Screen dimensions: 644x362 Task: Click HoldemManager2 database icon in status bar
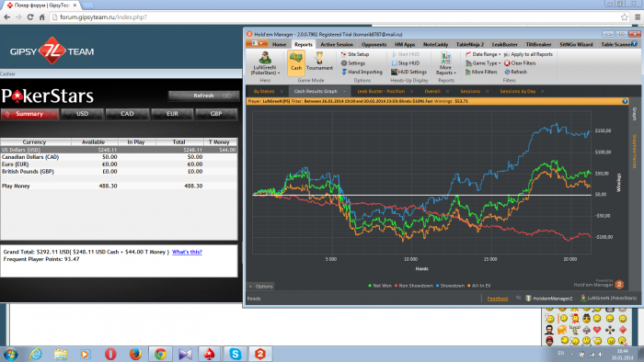(x=529, y=299)
